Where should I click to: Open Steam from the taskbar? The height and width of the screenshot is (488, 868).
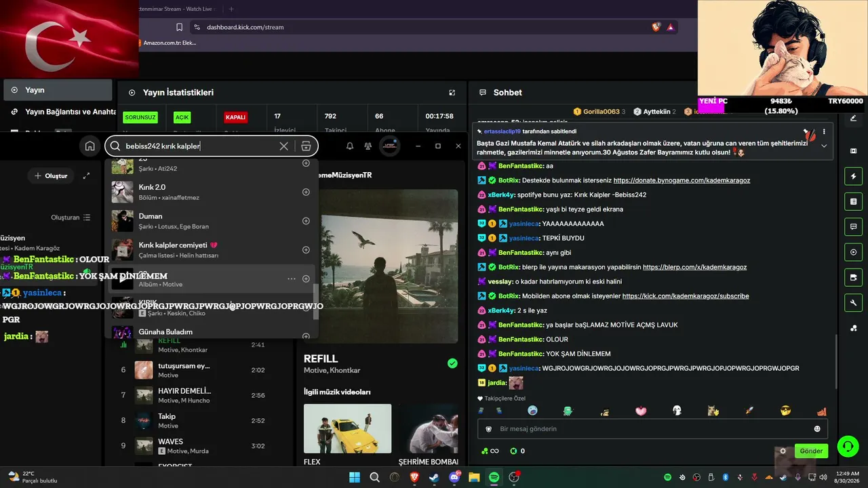[x=434, y=477]
